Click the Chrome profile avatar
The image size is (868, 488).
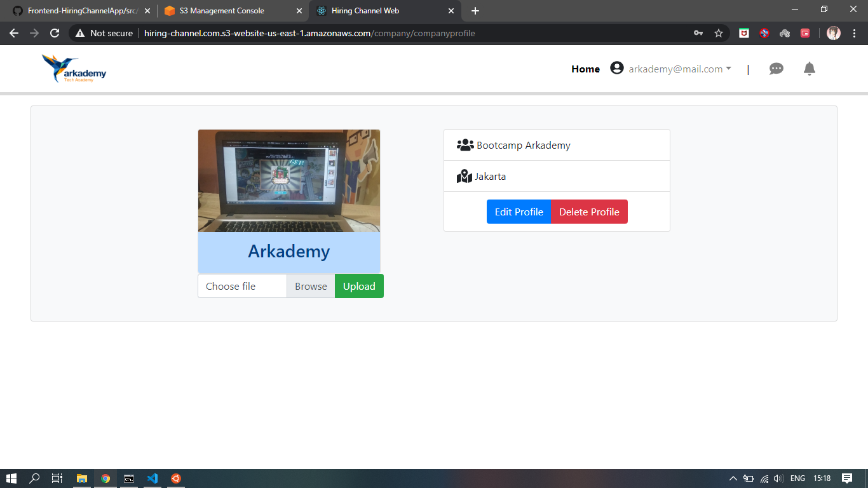(834, 33)
